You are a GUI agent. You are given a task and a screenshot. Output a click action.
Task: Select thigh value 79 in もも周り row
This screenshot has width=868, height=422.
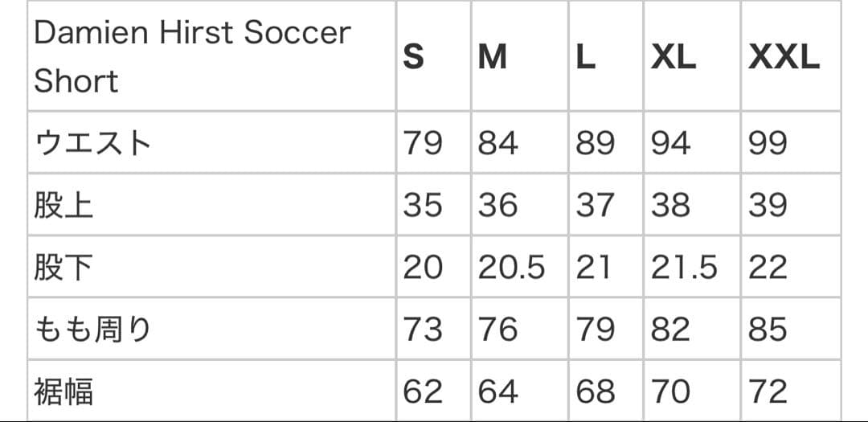click(596, 330)
